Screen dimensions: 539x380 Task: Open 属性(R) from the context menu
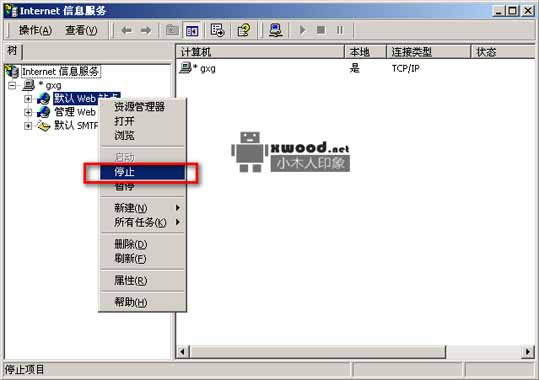142,281
